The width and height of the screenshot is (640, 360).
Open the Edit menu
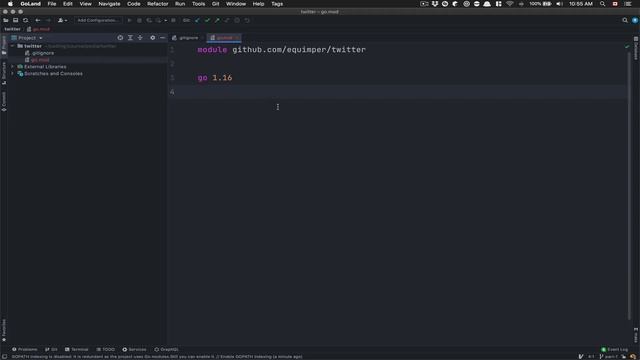(x=68, y=4)
